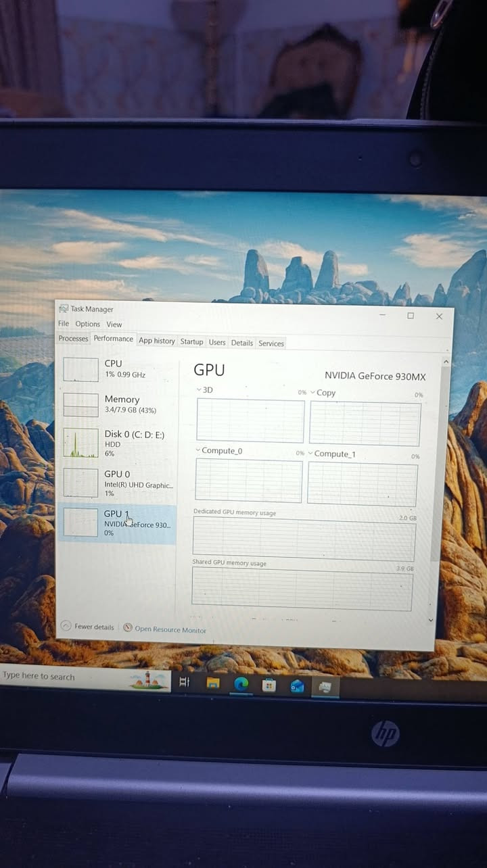Click the scroll down arrow in GPU pane
Image resolution: width=487 pixels, height=868 pixels.
432,620
